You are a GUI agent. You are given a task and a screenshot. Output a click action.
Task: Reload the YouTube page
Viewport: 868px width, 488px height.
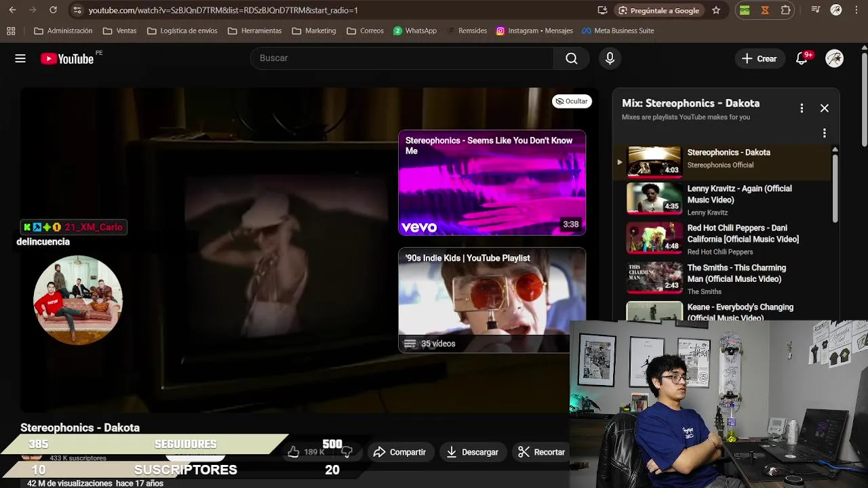click(x=53, y=10)
